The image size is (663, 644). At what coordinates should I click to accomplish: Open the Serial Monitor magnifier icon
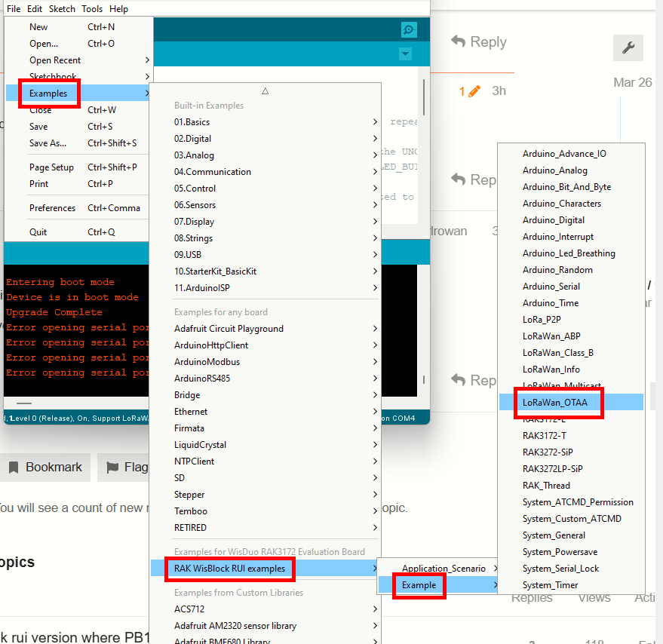tap(409, 29)
